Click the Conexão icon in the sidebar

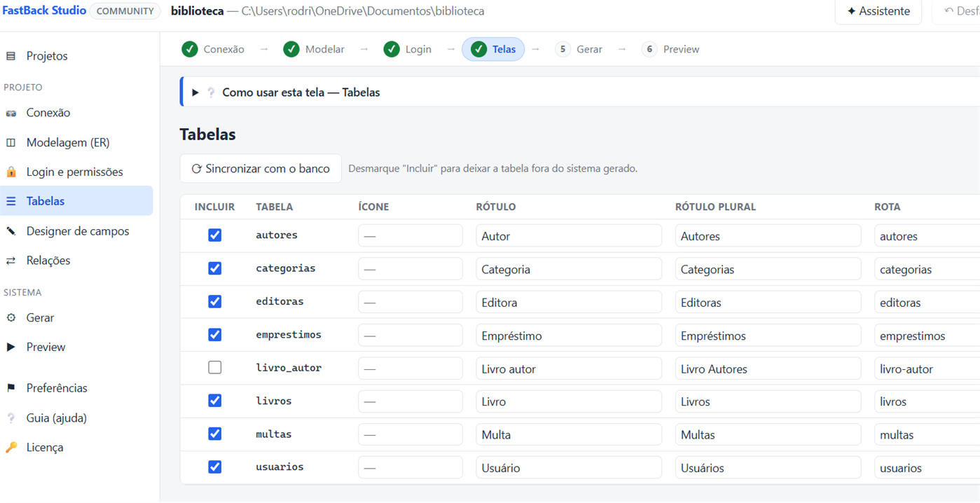click(x=11, y=113)
